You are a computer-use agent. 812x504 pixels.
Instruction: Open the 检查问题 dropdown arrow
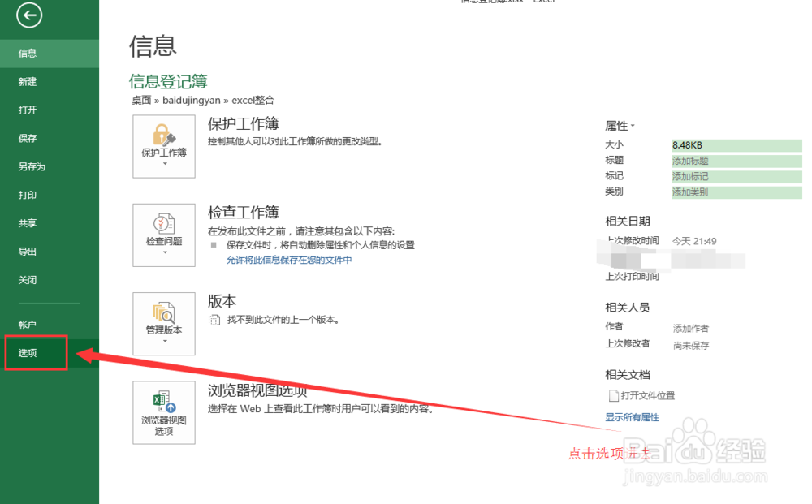click(163, 252)
